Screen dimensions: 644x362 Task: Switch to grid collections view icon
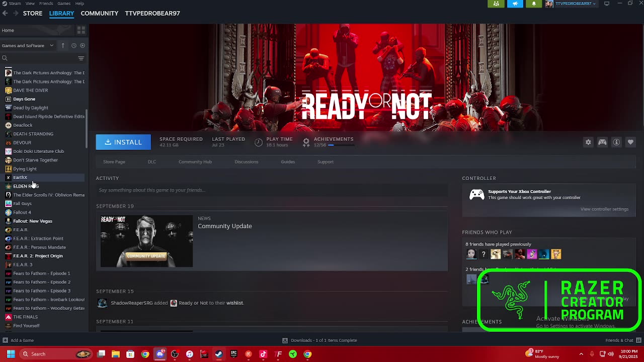tap(81, 30)
